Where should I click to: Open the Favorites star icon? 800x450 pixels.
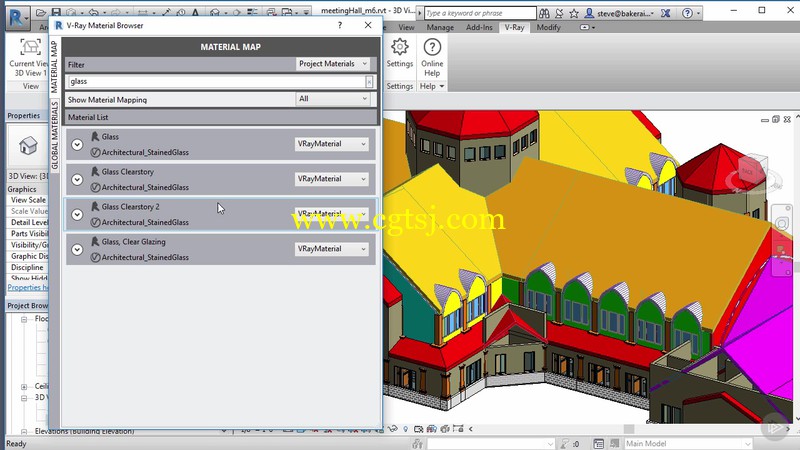coord(574,13)
